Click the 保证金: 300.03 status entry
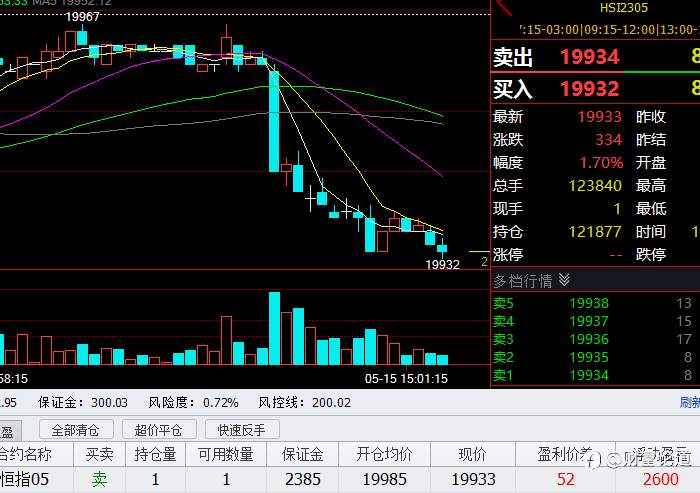 coord(83,403)
